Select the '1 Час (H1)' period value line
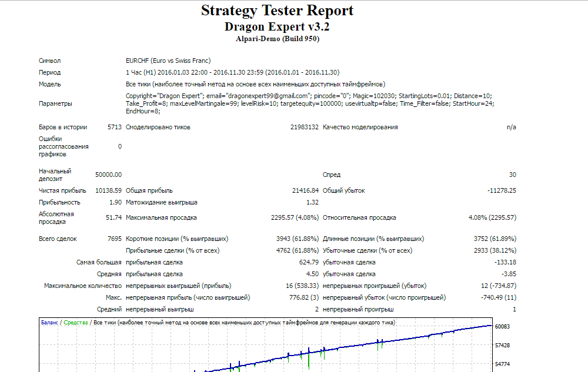 (232, 72)
